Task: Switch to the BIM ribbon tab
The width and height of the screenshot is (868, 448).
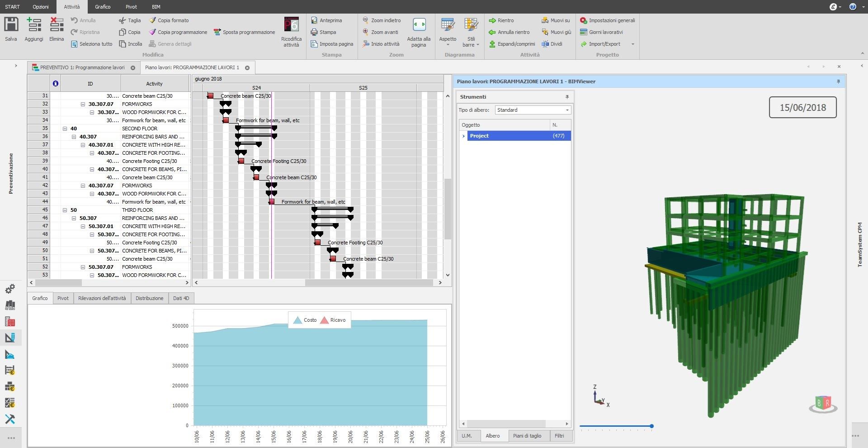Action: click(156, 7)
